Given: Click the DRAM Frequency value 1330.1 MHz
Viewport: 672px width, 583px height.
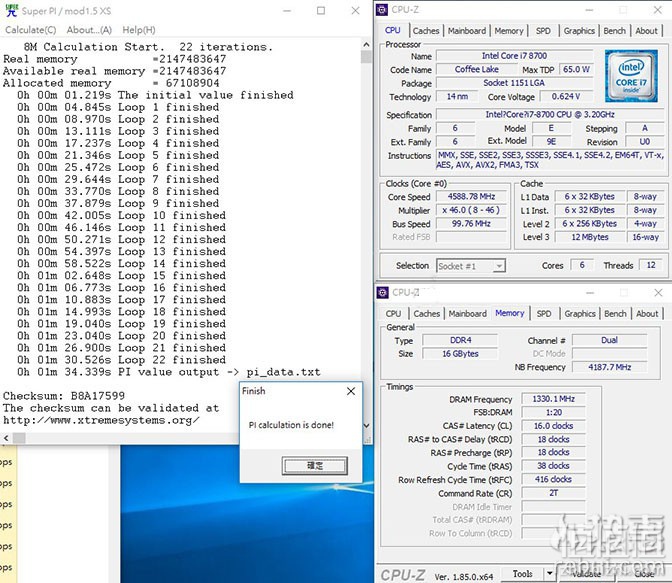Looking at the screenshot, I should point(553,399).
